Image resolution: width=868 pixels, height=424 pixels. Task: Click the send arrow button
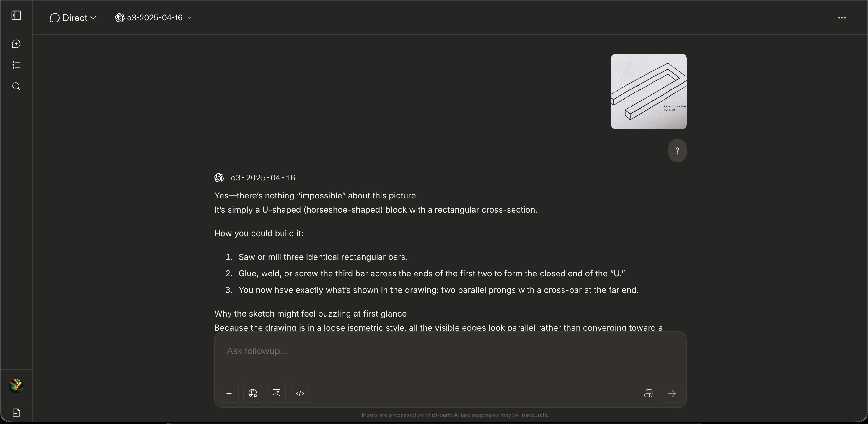tap(672, 393)
